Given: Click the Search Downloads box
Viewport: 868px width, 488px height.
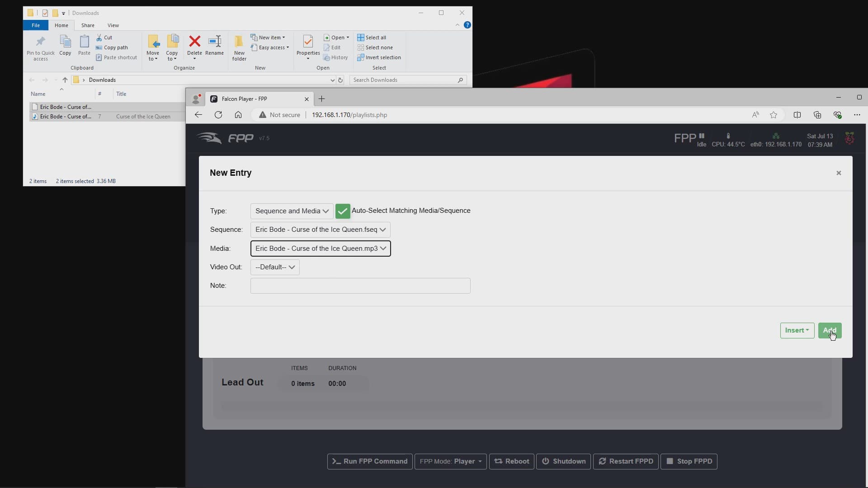Looking at the screenshot, I should 408,80.
